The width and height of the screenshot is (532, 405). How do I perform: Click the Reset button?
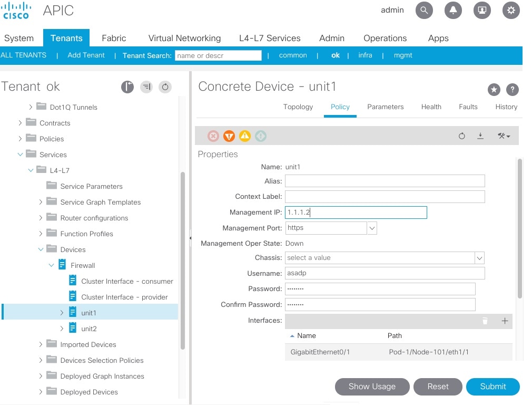pyautogui.click(x=438, y=387)
